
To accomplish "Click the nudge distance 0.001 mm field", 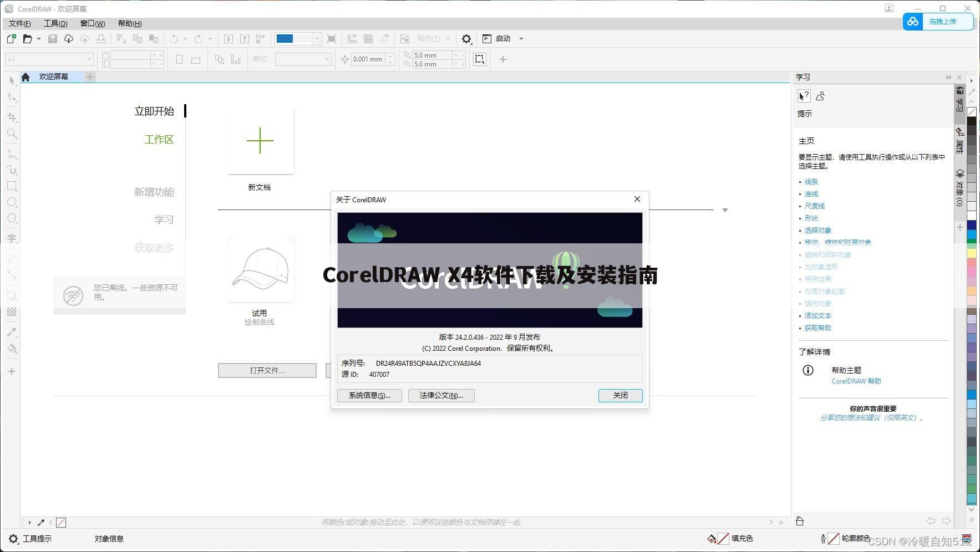I will pyautogui.click(x=368, y=59).
